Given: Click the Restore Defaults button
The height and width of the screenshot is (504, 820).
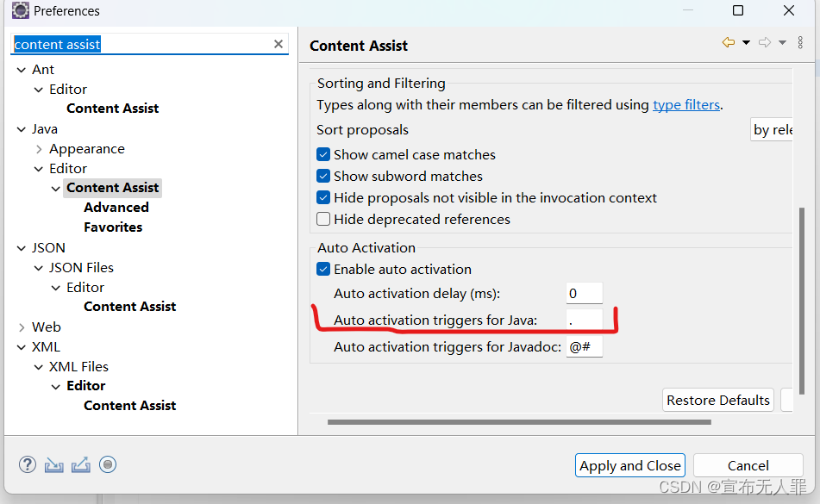Looking at the screenshot, I should (718, 400).
